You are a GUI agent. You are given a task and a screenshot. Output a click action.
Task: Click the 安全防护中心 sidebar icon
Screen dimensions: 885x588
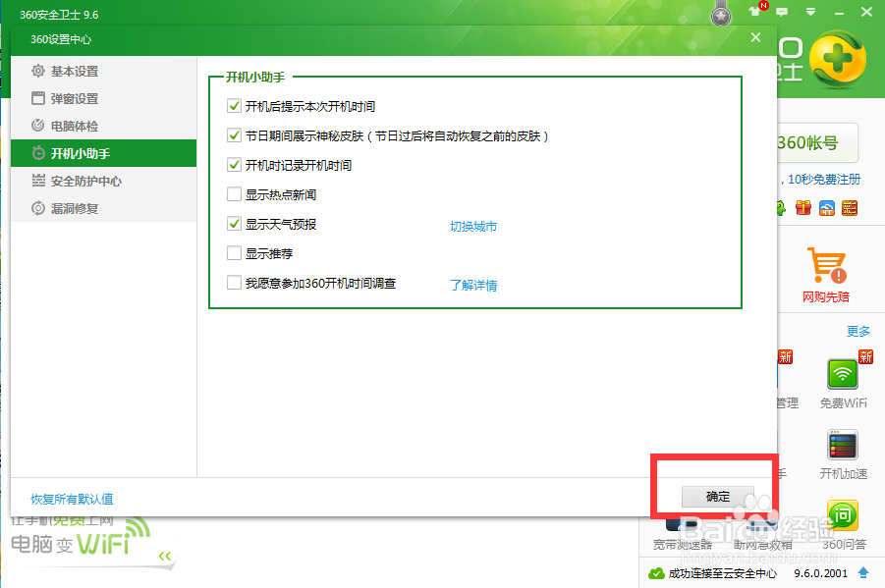pyautogui.click(x=37, y=181)
